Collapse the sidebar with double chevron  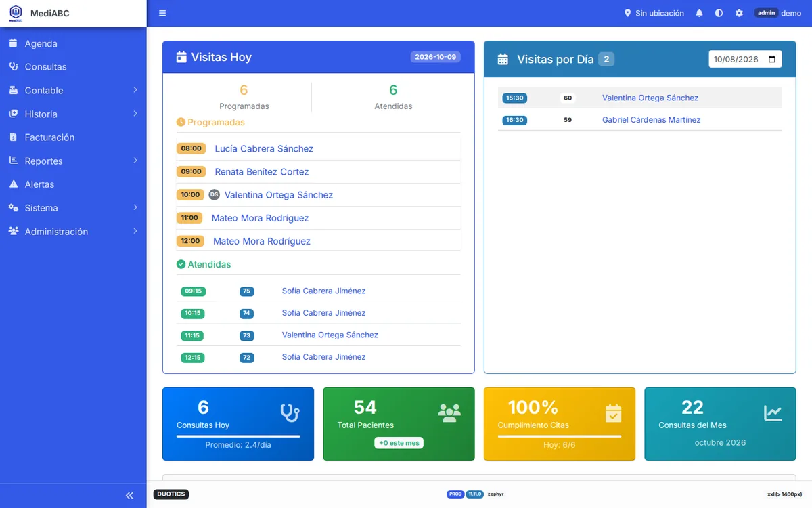click(130, 495)
